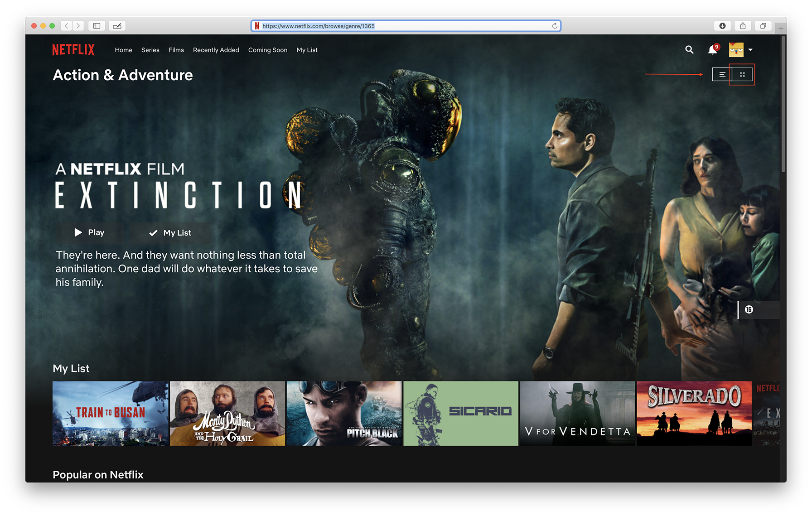
Task: Open Recently Added page
Action: tap(216, 50)
